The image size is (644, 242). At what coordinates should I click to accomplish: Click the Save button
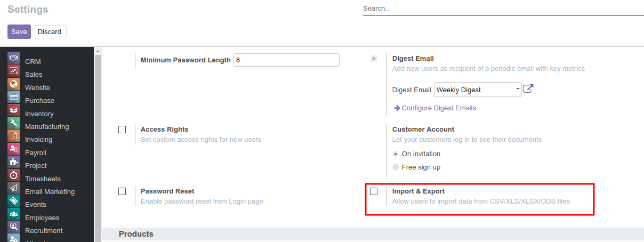[19, 31]
